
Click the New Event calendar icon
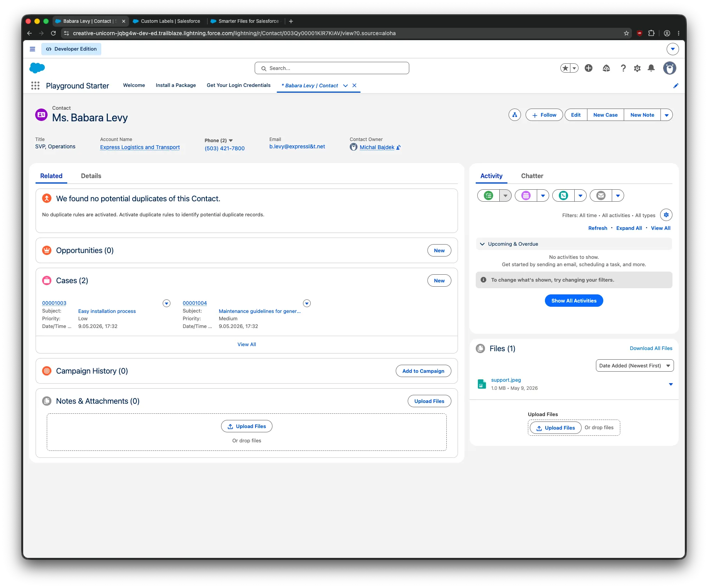click(x=526, y=196)
